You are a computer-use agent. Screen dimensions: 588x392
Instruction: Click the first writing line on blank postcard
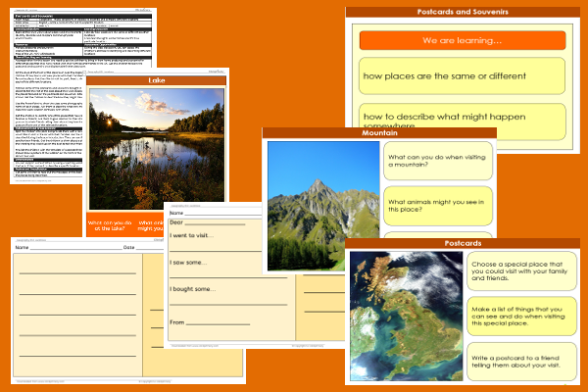(77, 273)
